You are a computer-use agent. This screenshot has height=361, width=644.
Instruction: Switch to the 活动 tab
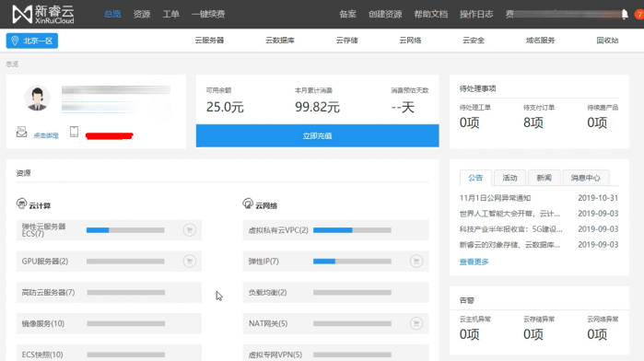[509, 178]
